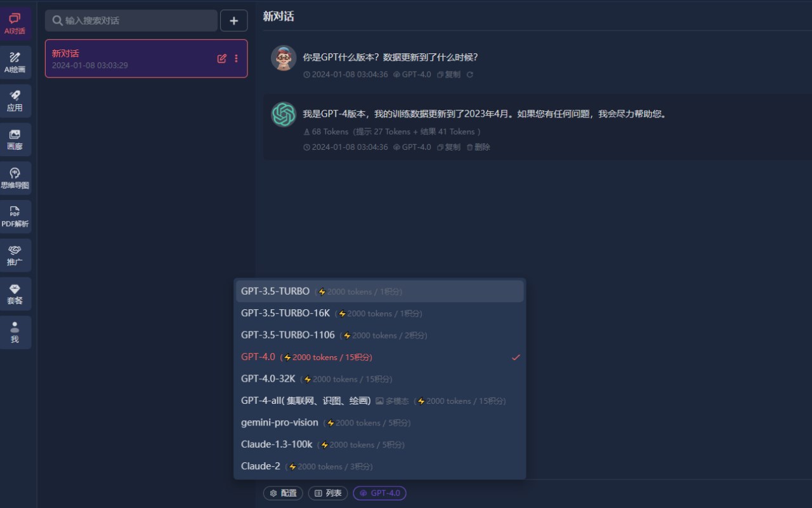The width and height of the screenshot is (812, 508).
Task: Open the PDF解析 sidebar item
Action: pyautogui.click(x=15, y=217)
